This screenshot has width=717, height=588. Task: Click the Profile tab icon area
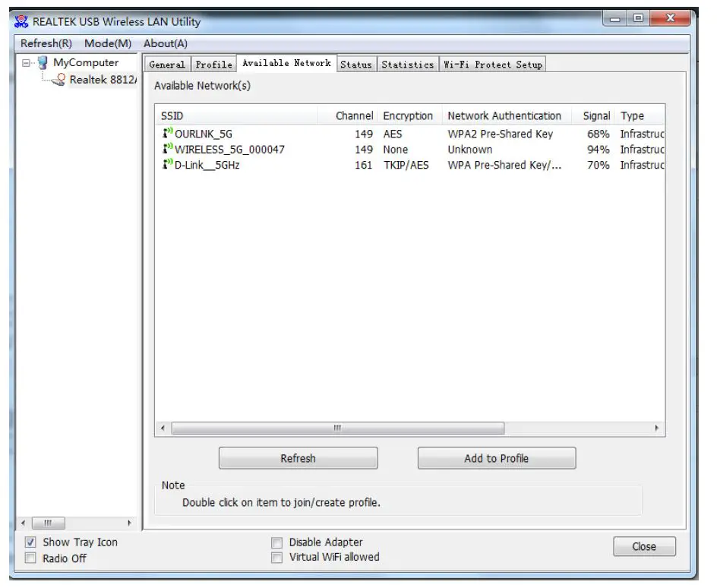[x=213, y=65]
